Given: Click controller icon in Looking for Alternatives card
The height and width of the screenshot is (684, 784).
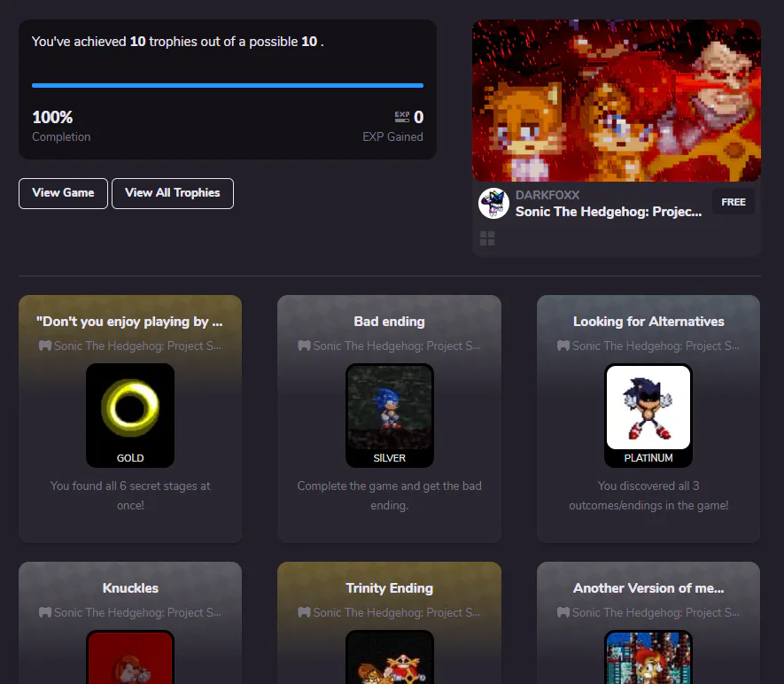Looking at the screenshot, I should click(x=563, y=346).
